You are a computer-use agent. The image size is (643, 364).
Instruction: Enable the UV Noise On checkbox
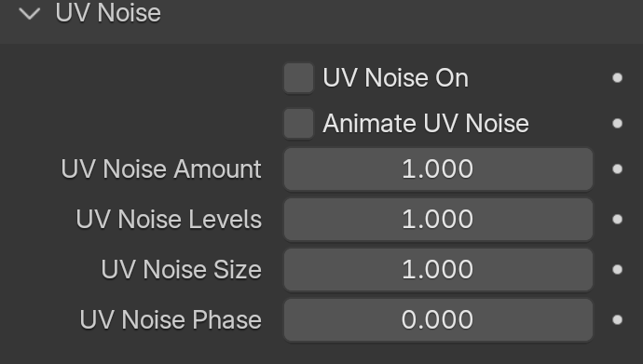[298, 78]
